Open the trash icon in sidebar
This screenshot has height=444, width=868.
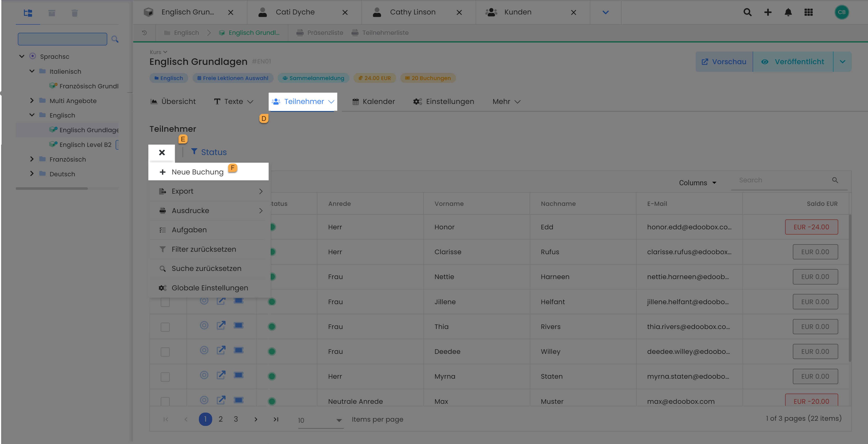75,13
